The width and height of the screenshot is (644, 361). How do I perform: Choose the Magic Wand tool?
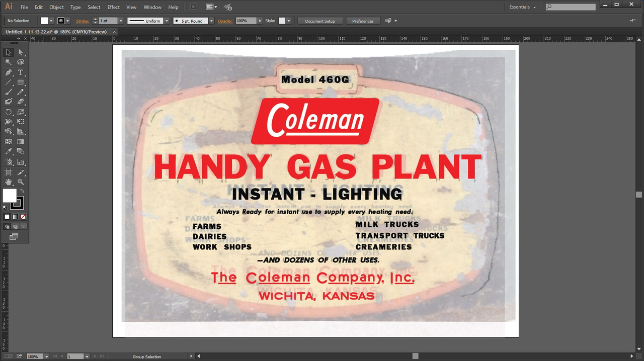(x=9, y=62)
